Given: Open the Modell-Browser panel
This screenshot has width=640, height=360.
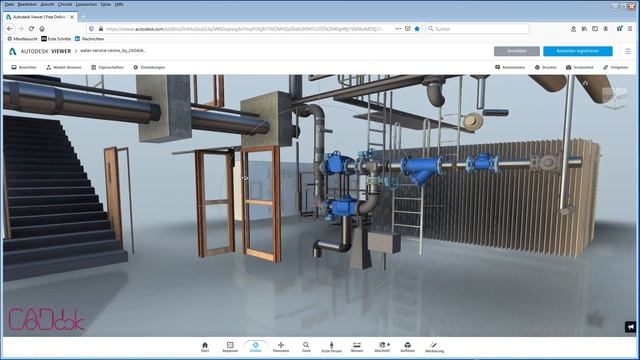Looking at the screenshot, I should click(64, 67).
